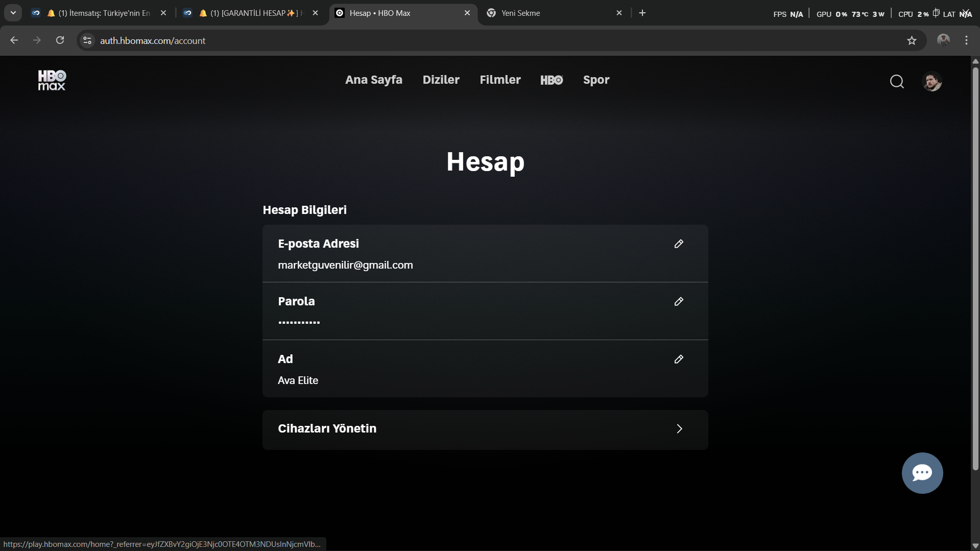Go to Ana Sayfa
Viewport: 980px width, 551px height.
coord(374,80)
